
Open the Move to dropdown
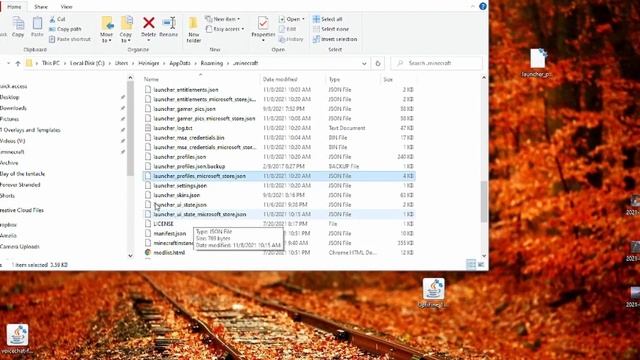coord(107,29)
